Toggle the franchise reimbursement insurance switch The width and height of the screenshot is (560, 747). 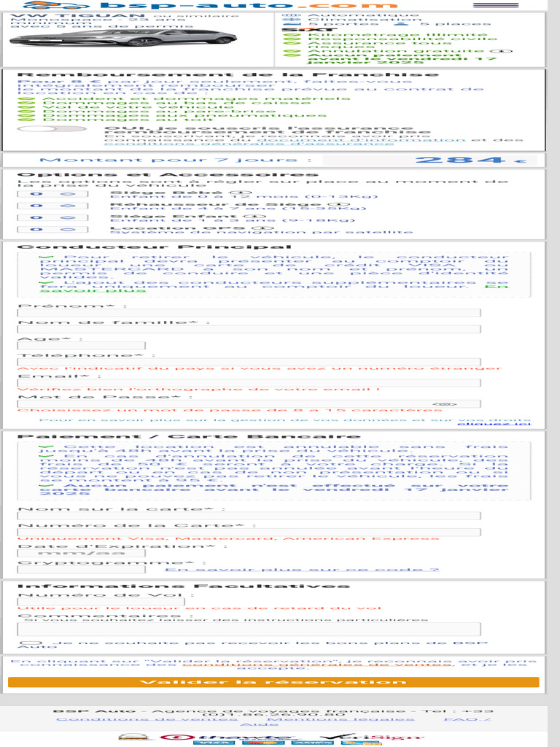point(52,128)
